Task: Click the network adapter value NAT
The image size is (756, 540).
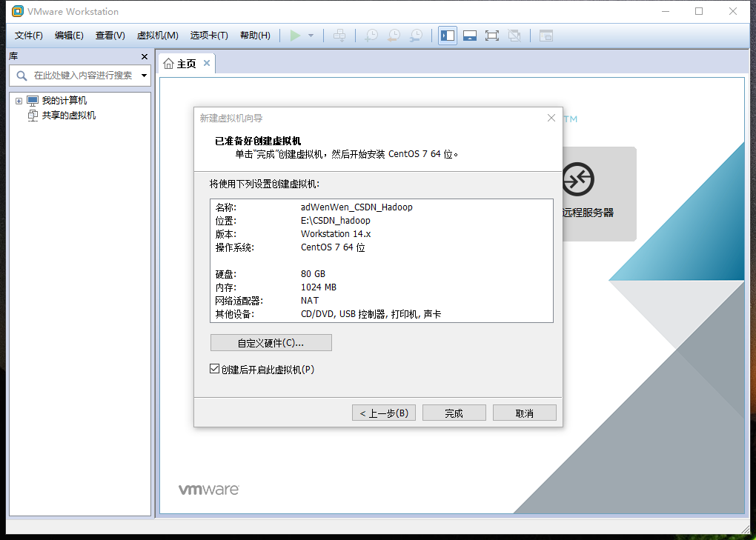Action: coord(310,301)
